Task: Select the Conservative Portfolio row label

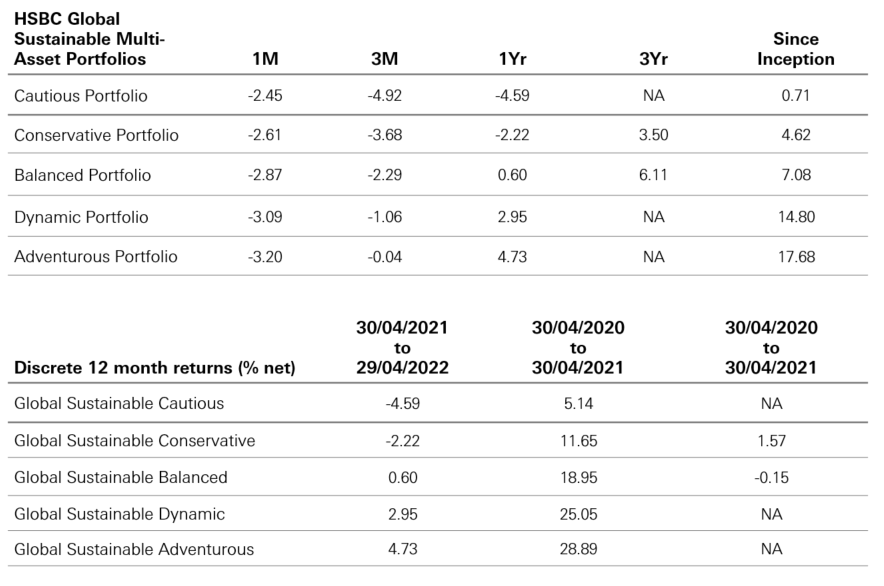Action: [96, 136]
